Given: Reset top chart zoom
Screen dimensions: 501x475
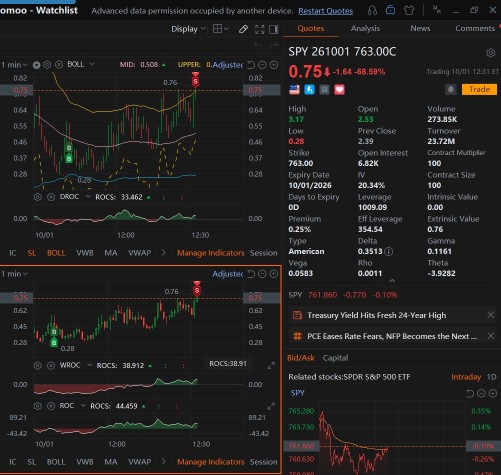Looking at the screenshot, I should tap(251, 65).
